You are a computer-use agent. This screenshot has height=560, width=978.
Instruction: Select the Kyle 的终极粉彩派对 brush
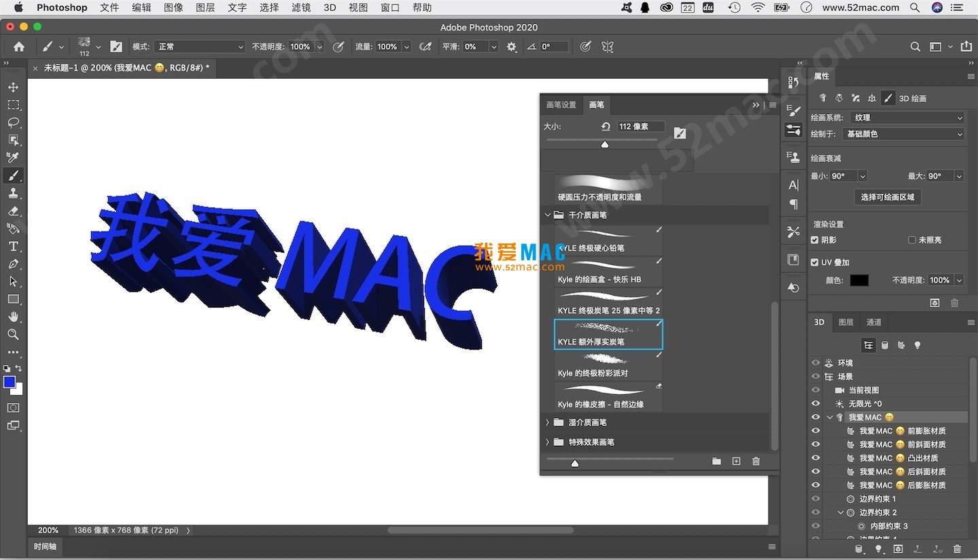608,366
